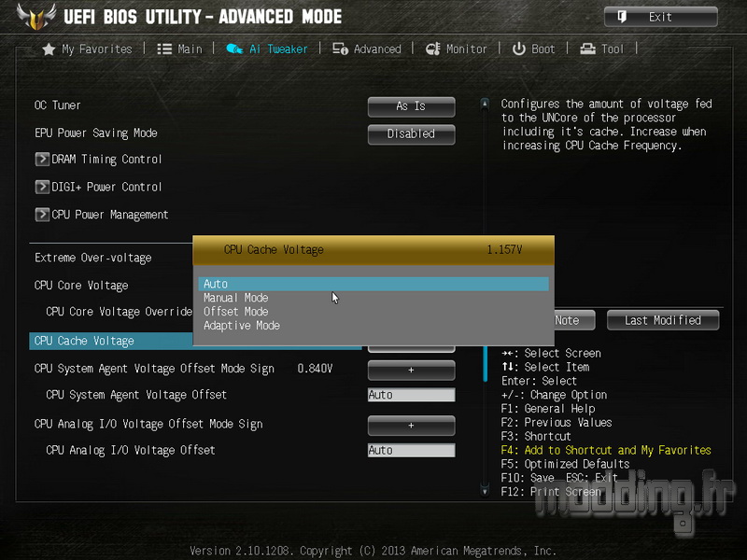Toggle CPU Analog I/O Voltage Offset sign
The width and height of the screenshot is (747, 560).
(x=411, y=426)
